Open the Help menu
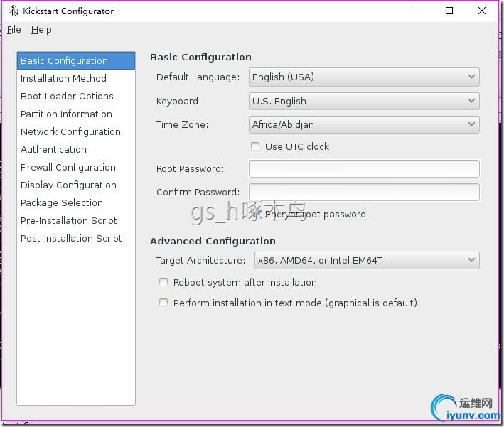The width and height of the screenshot is (504, 427). [41, 30]
